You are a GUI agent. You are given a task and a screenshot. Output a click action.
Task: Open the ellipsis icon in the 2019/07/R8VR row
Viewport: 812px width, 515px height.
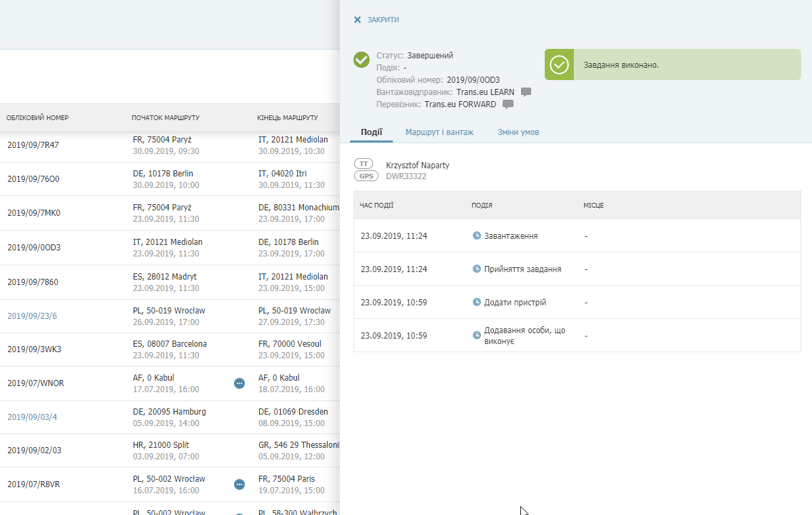(239, 484)
